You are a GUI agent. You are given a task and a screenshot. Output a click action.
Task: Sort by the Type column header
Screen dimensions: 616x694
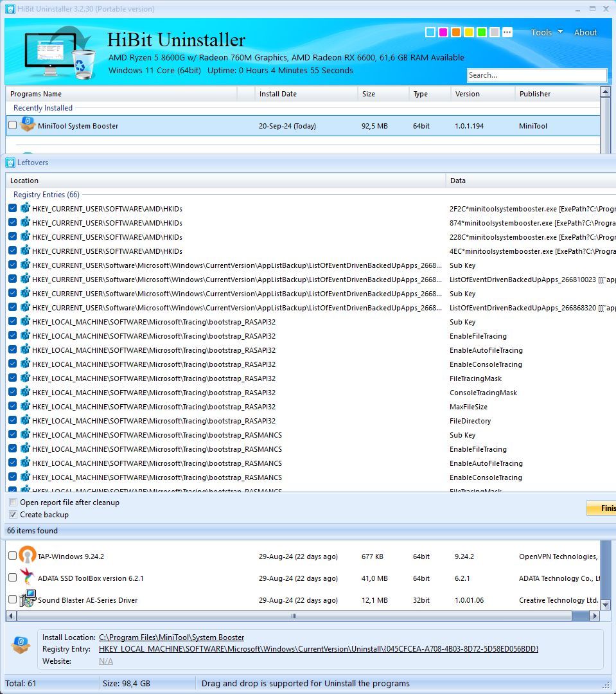click(x=430, y=94)
